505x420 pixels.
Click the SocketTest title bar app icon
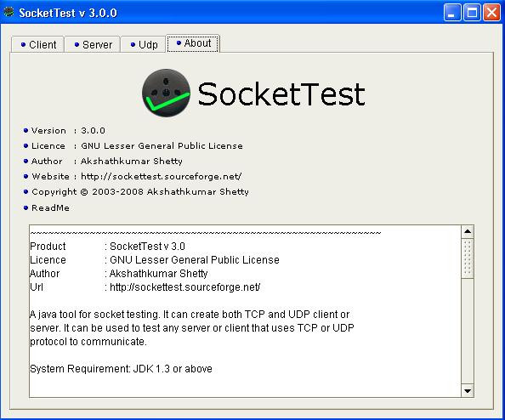[9, 12]
